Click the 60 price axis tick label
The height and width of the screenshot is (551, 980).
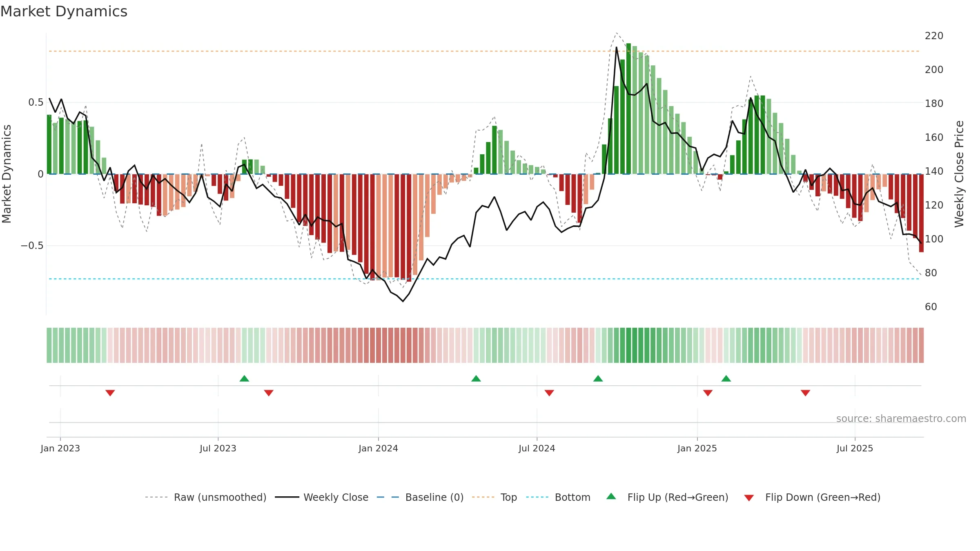pos(931,307)
